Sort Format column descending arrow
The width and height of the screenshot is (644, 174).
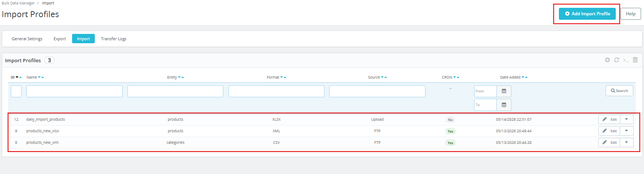click(x=282, y=77)
